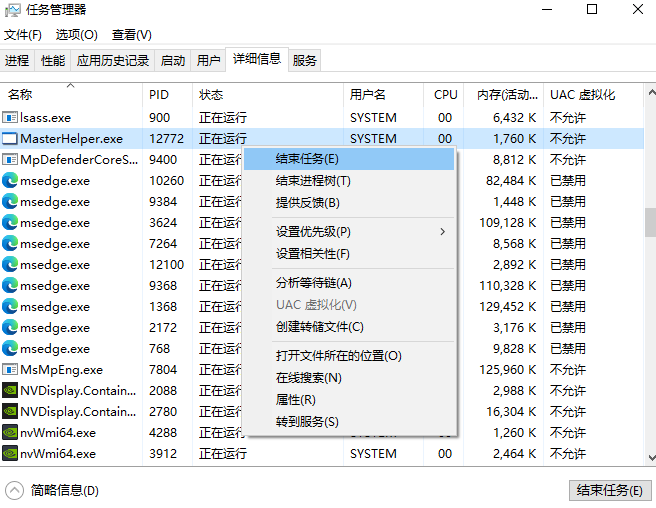Click Edge icon of PID 768 row
Image resolution: width=656 pixels, height=508 pixels.
10,348
